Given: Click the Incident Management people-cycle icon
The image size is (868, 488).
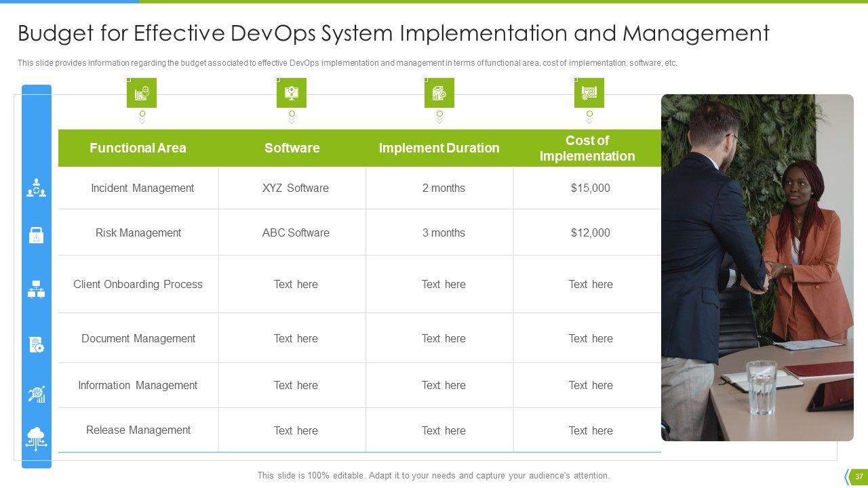Looking at the screenshot, I should click(36, 188).
